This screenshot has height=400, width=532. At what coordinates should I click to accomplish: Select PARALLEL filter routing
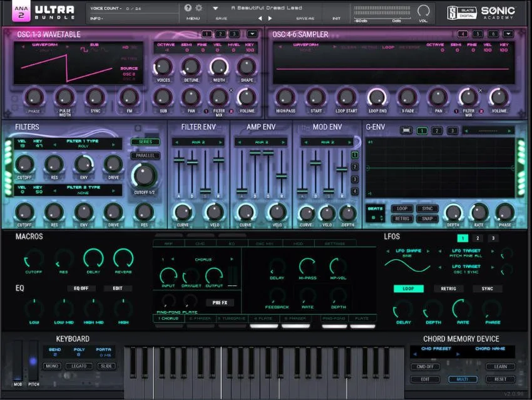click(x=145, y=155)
